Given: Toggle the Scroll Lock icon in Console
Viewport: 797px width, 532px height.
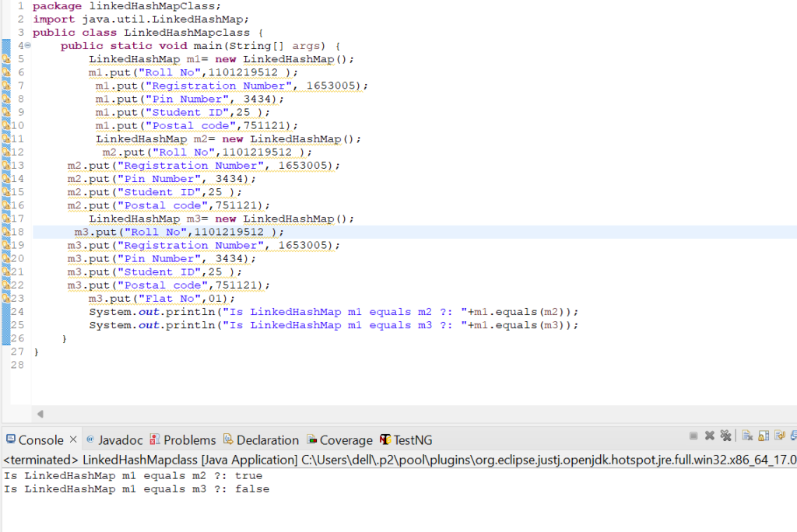Looking at the screenshot, I should 764,436.
